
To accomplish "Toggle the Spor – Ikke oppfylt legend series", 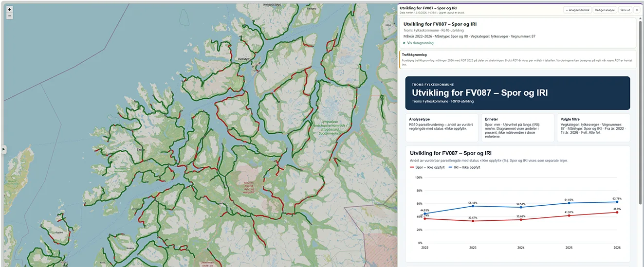I will (427, 167).
